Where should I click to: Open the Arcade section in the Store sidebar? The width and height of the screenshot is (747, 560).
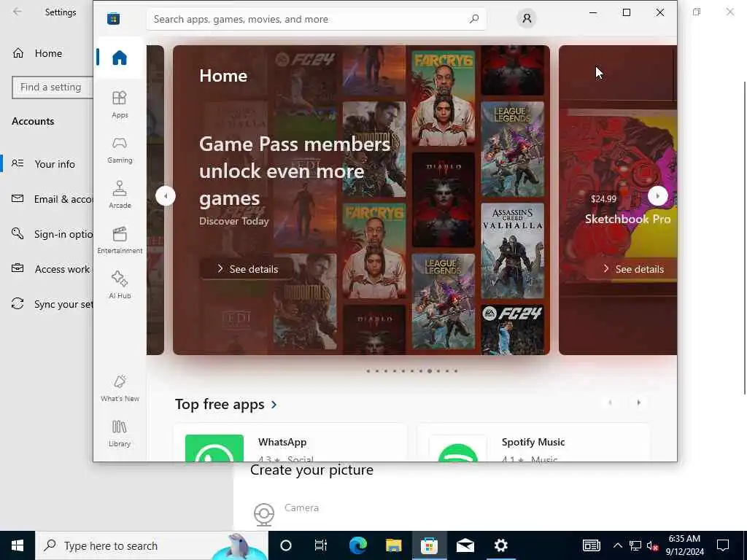[120, 195]
